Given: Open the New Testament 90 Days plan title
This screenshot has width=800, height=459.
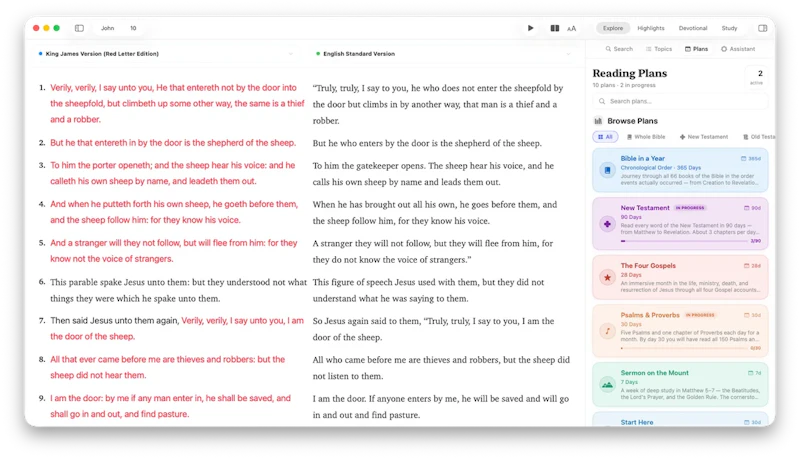Looking at the screenshot, I should tap(645, 208).
